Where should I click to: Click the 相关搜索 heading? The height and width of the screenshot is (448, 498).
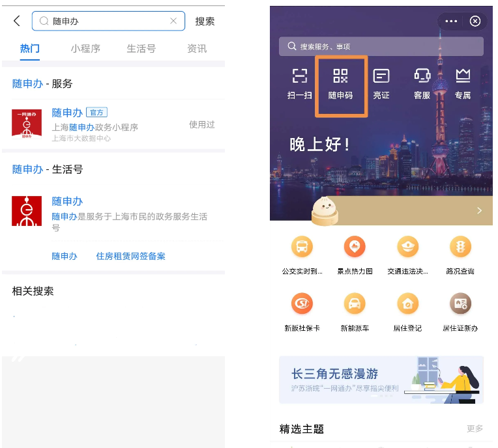(33, 291)
